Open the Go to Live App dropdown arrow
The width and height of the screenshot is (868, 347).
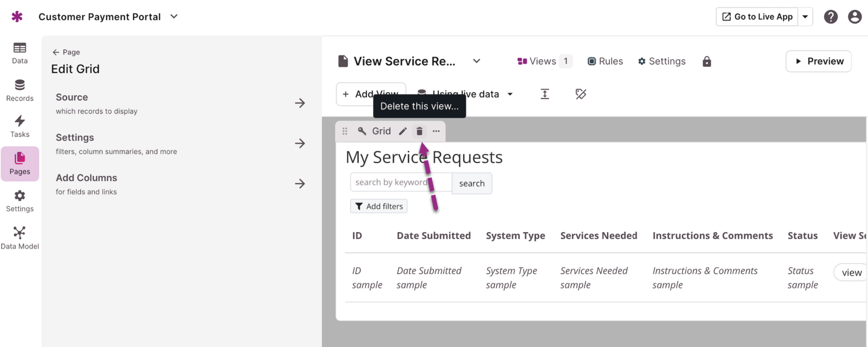(x=805, y=17)
